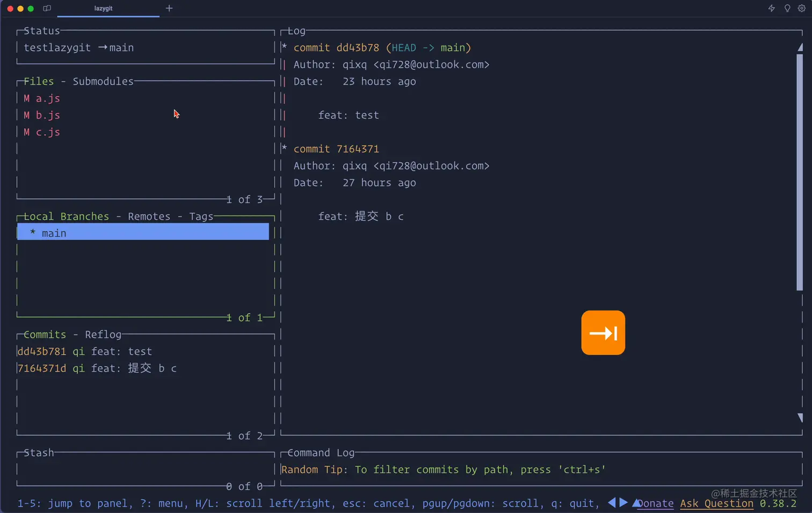Click the Log panel title
This screenshot has height=513, width=812.
click(x=296, y=31)
